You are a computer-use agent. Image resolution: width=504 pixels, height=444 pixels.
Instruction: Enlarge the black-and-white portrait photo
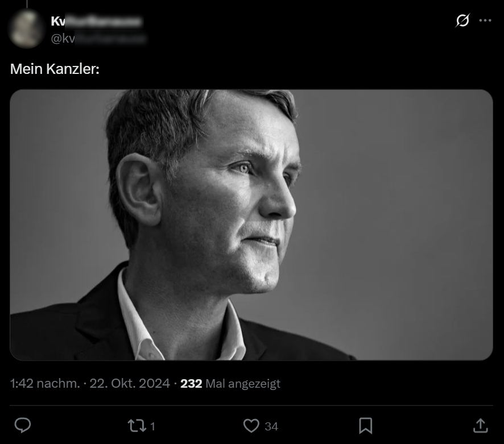(x=251, y=225)
